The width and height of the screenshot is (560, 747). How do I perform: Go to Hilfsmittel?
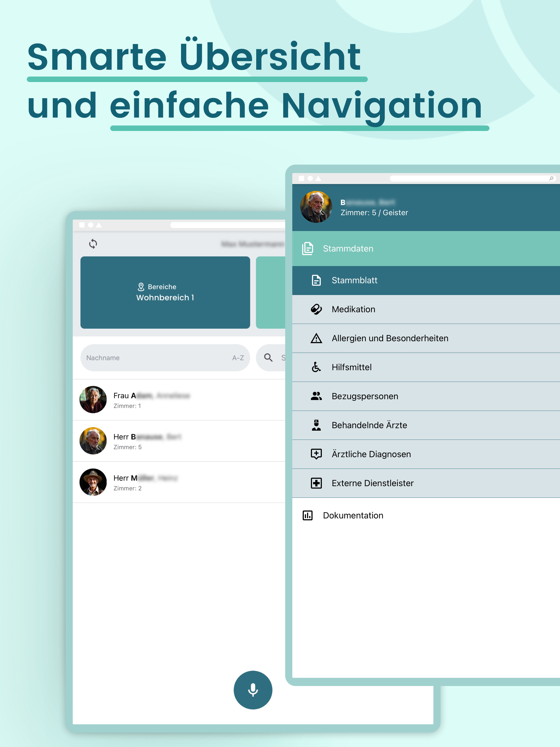coord(426,367)
